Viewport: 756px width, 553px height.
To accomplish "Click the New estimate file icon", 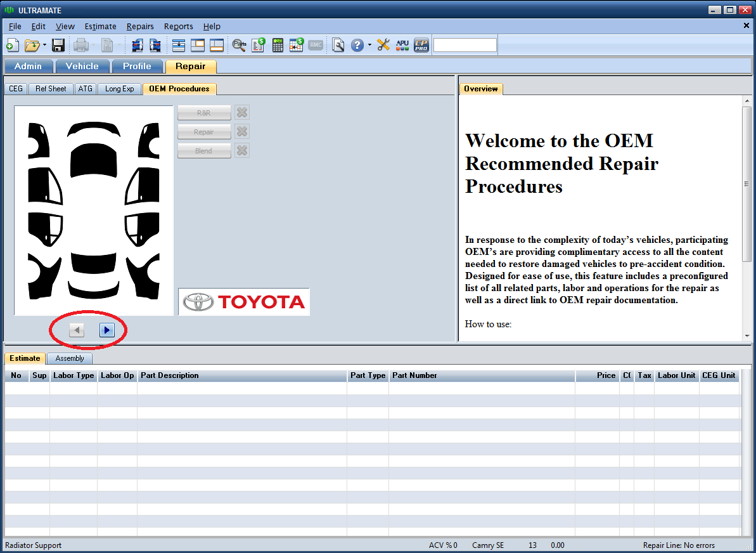I will pos(12,45).
